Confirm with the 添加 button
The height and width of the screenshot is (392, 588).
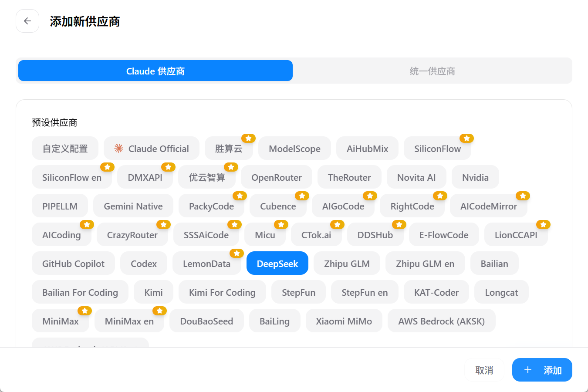click(542, 370)
